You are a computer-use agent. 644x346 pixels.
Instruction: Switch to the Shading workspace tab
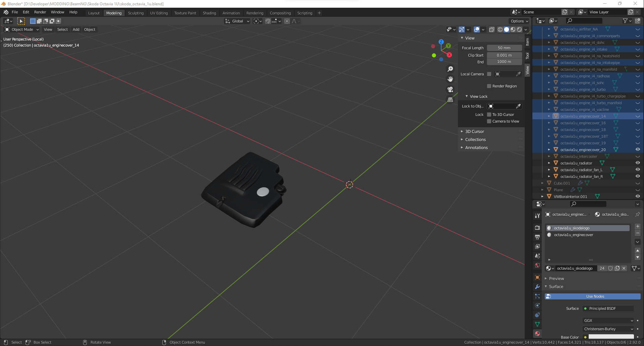point(209,13)
